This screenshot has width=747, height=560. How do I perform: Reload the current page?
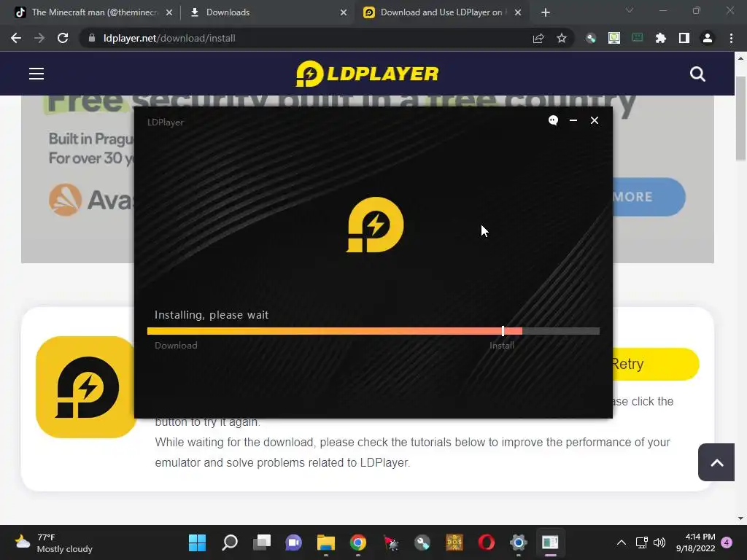click(x=63, y=38)
